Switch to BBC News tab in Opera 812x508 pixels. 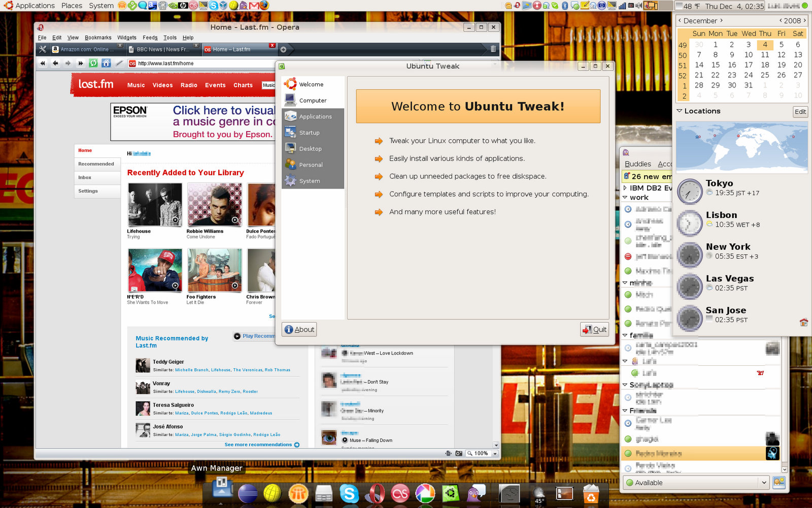pyautogui.click(x=162, y=49)
